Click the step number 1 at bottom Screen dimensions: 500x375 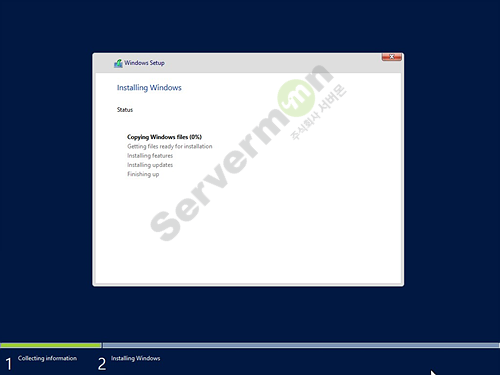[9, 364]
